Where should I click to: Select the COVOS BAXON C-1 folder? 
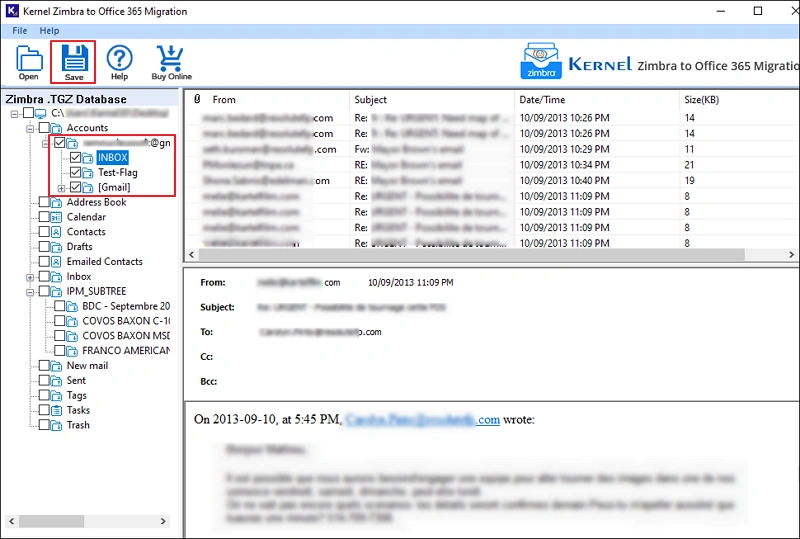coord(126,321)
